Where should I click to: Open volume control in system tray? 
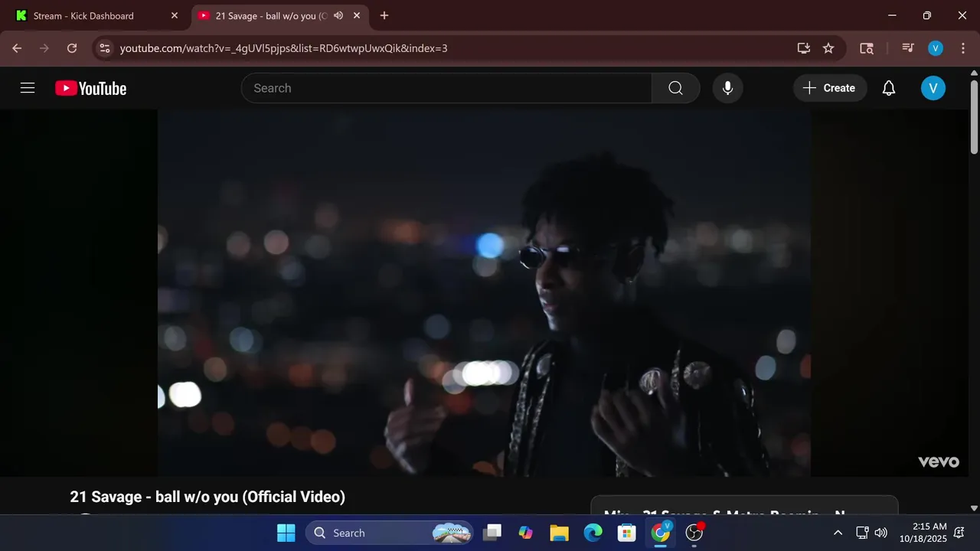pos(880,533)
